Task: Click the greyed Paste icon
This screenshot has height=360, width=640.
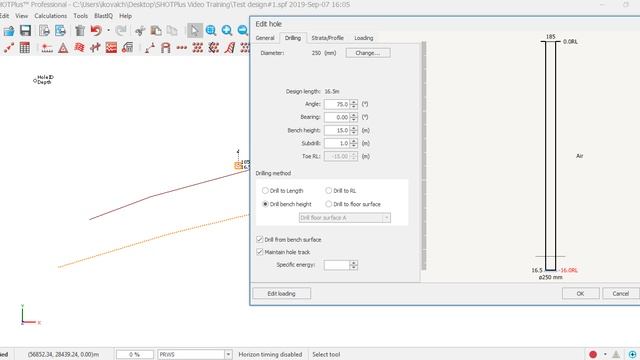Action: (x=172, y=31)
